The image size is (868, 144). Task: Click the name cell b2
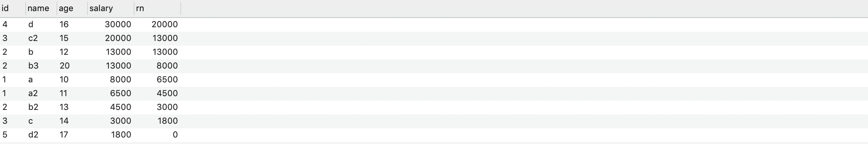click(x=41, y=107)
